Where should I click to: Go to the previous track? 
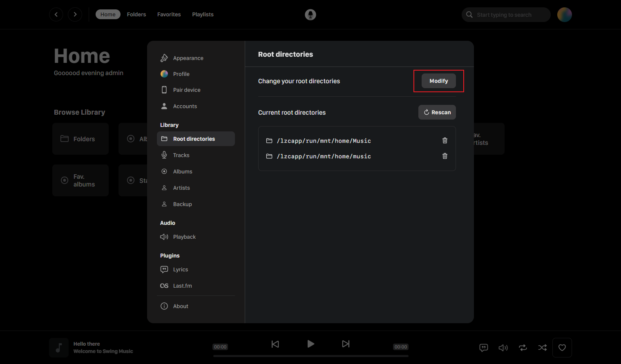275,344
